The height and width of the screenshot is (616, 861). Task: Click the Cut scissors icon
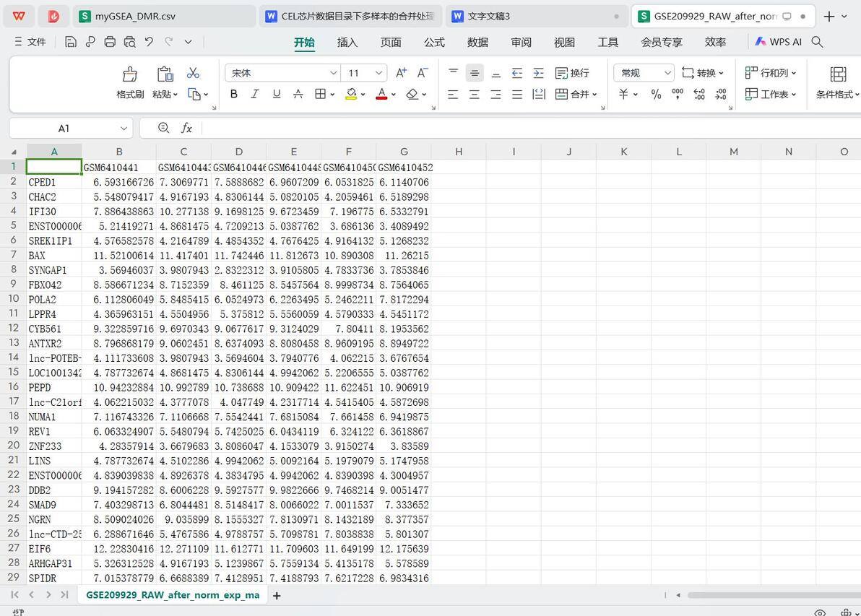pyautogui.click(x=193, y=73)
